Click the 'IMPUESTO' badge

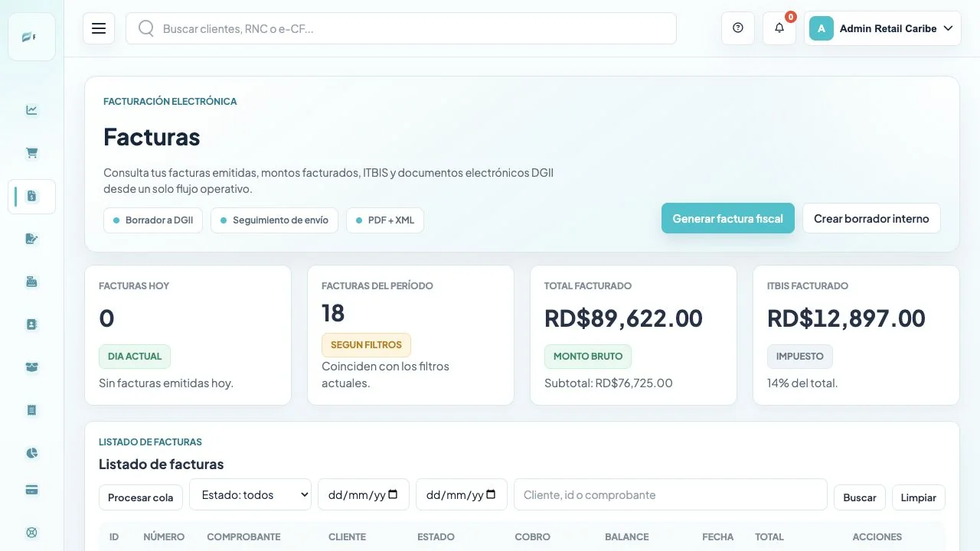(x=800, y=357)
